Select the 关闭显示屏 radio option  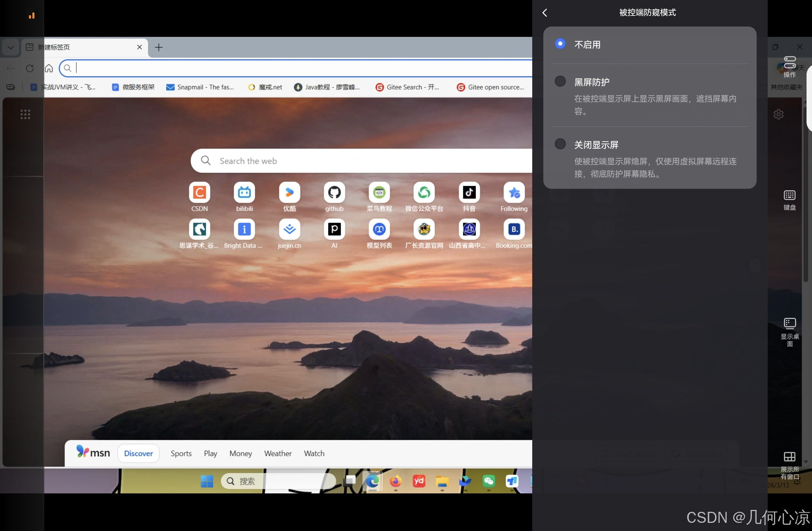pos(560,144)
